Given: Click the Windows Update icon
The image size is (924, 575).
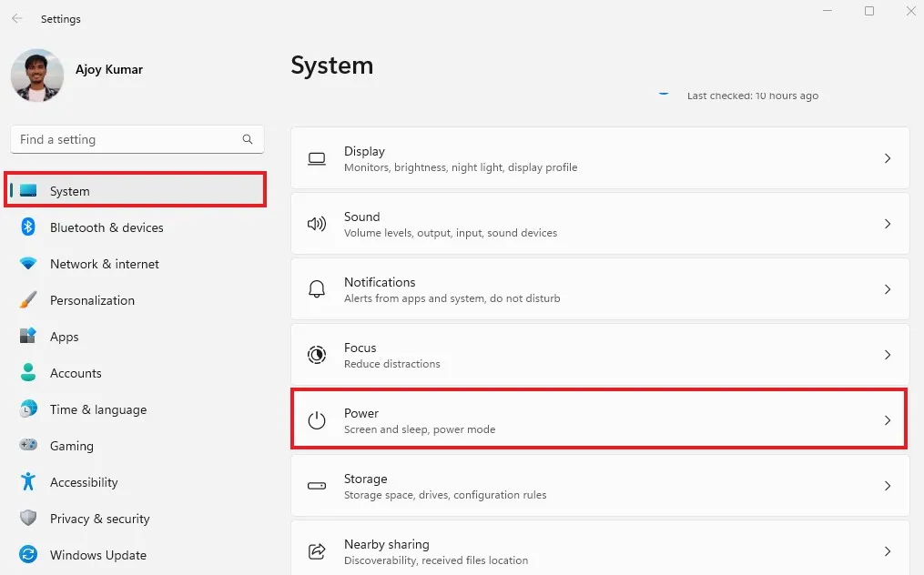Looking at the screenshot, I should (x=28, y=555).
